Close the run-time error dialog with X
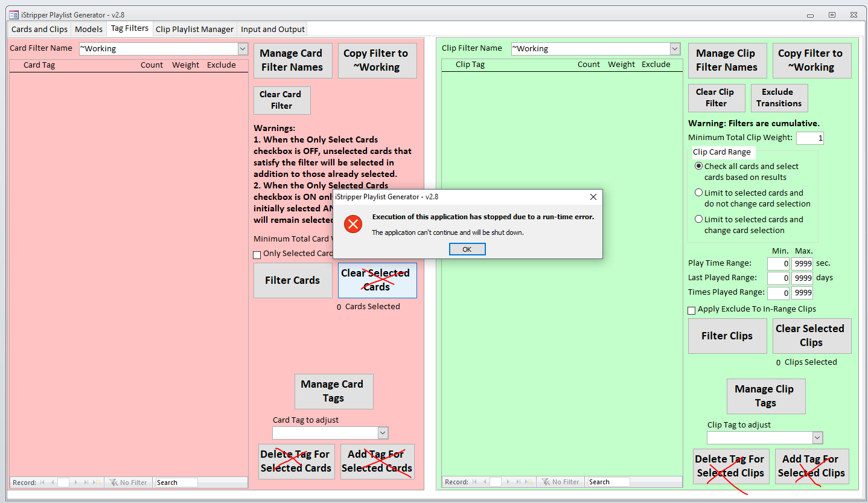 click(x=593, y=197)
